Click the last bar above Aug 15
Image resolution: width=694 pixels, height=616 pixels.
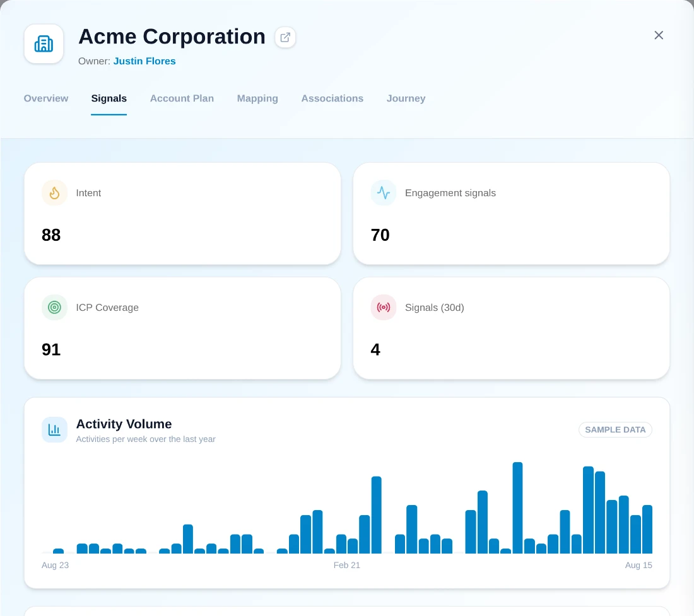click(x=647, y=530)
